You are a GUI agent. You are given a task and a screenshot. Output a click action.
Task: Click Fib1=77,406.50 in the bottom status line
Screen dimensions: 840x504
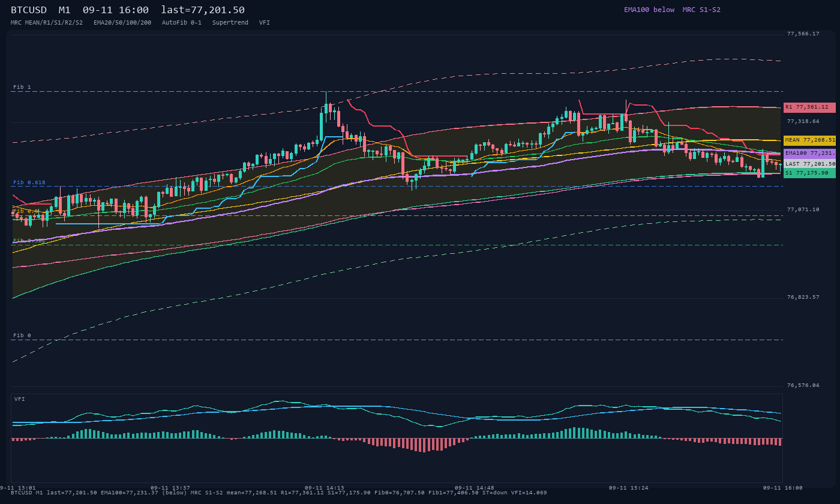(453, 493)
